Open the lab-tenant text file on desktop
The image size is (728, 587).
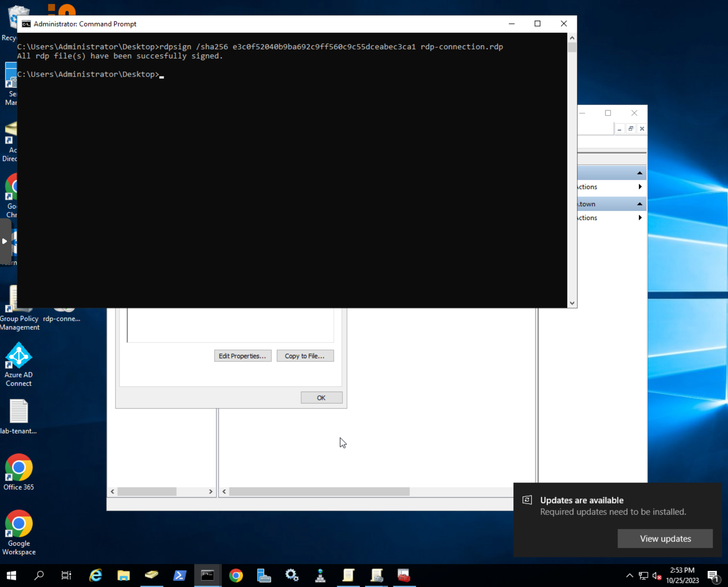click(18, 416)
